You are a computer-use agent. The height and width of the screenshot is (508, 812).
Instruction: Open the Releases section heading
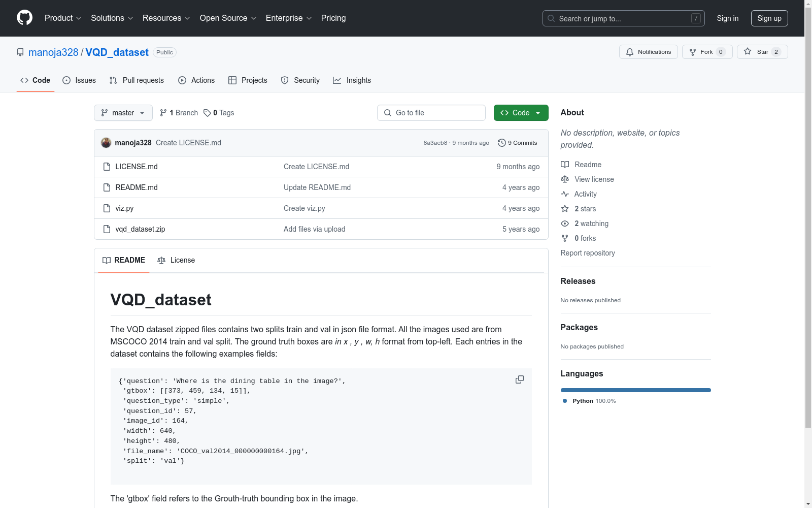pyautogui.click(x=578, y=281)
